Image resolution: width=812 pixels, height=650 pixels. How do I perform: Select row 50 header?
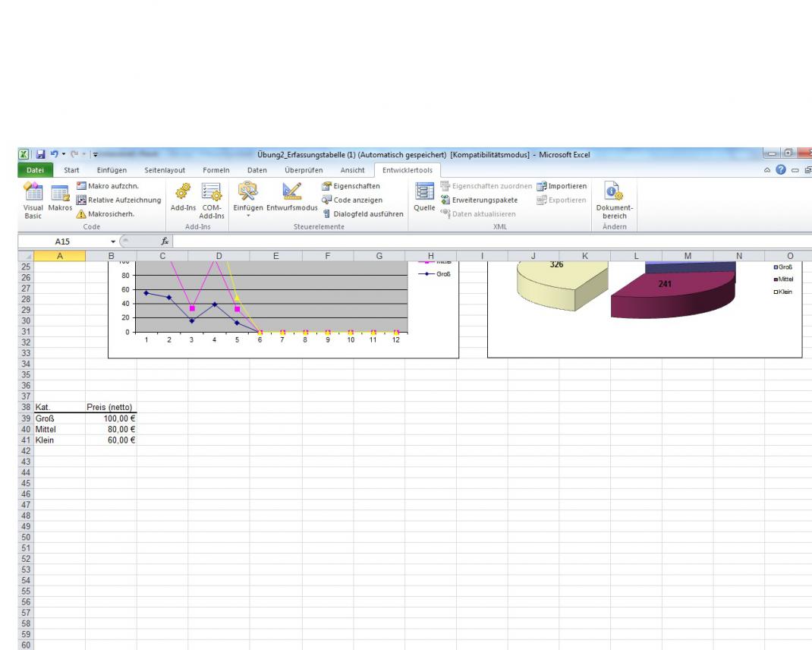click(x=26, y=537)
